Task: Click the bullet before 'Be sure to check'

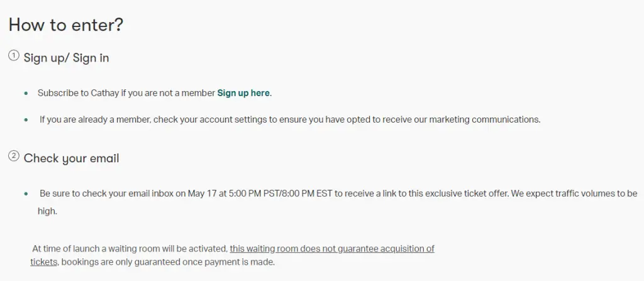Action: click(x=26, y=194)
